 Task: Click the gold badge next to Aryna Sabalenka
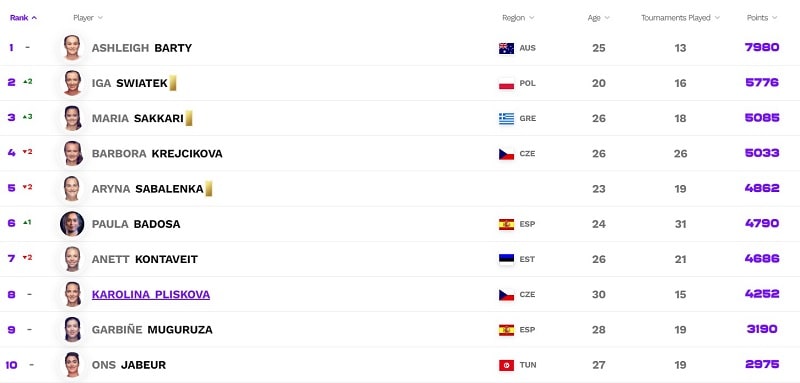(x=209, y=189)
